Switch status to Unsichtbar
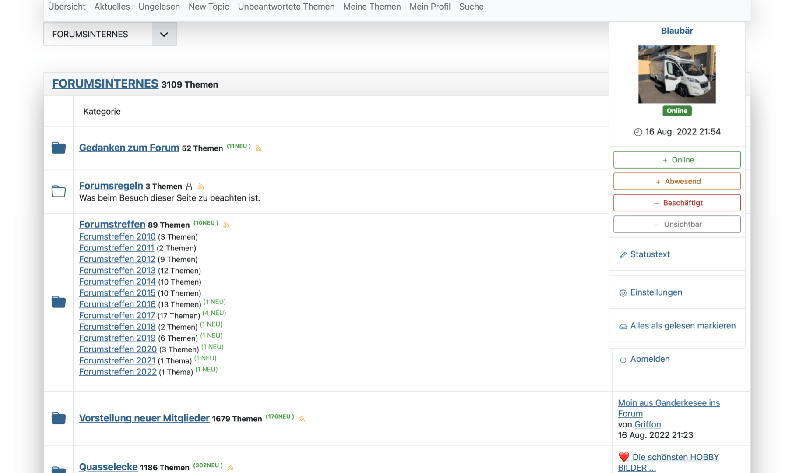The height and width of the screenshot is (473, 800). (x=676, y=224)
